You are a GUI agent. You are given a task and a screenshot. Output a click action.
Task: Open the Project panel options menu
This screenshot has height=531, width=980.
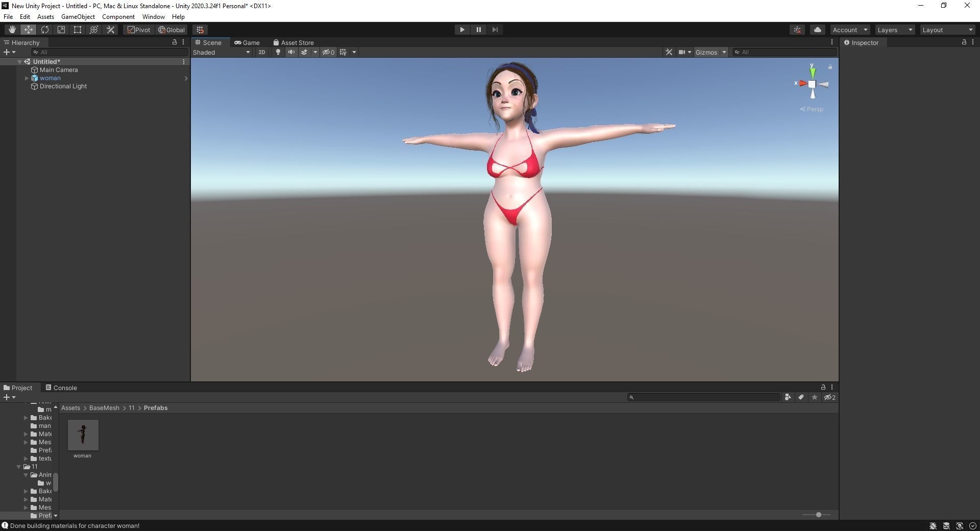832,388
